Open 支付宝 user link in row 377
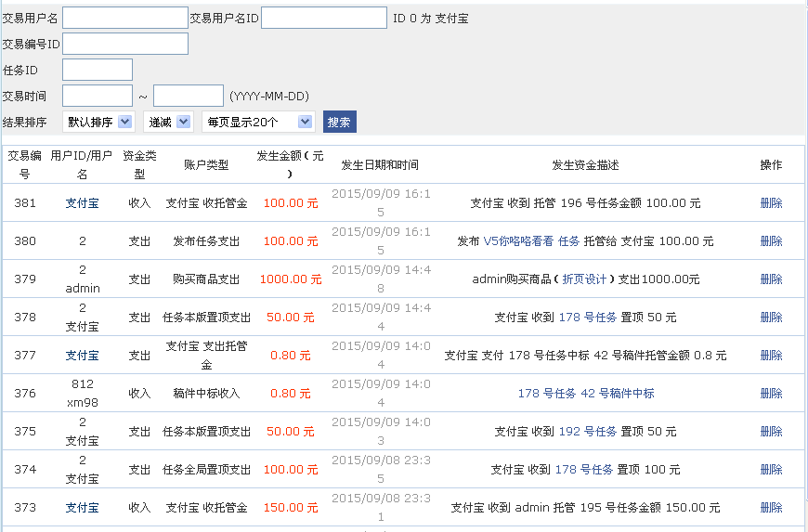Image resolution: width=808 pixels, height=532 pixels. [82, 356]
